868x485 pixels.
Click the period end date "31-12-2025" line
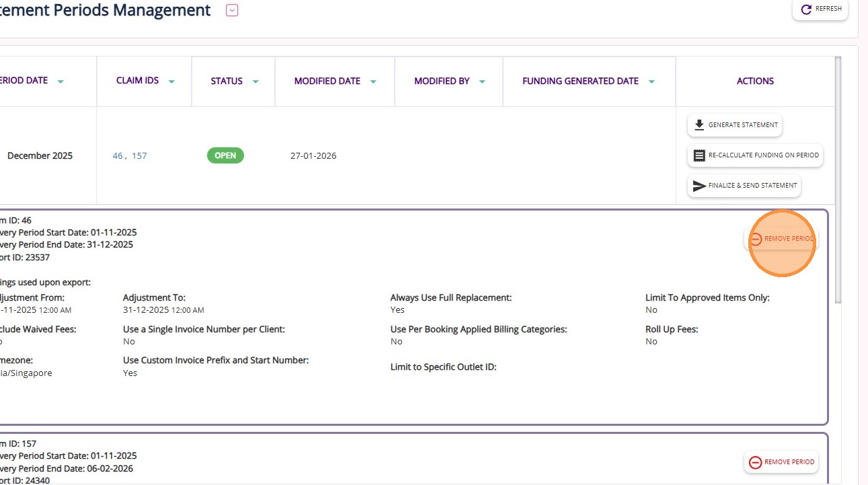pos(67,245)
